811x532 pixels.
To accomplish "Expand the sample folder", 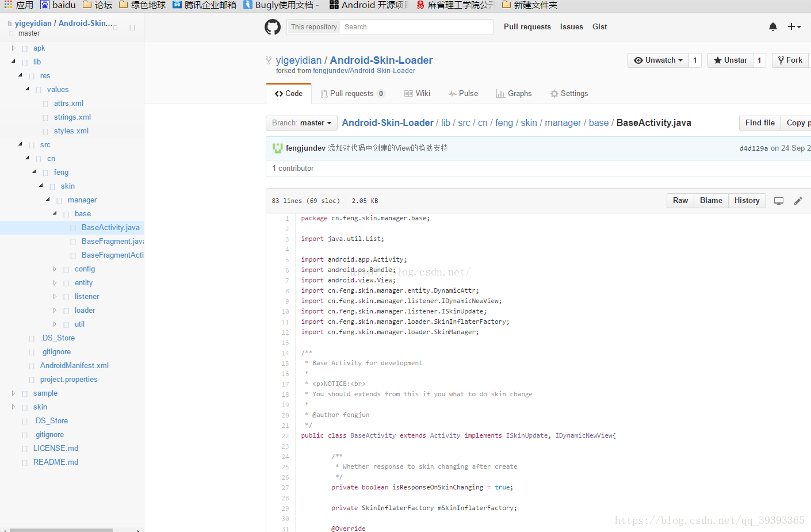I will 13,393.
